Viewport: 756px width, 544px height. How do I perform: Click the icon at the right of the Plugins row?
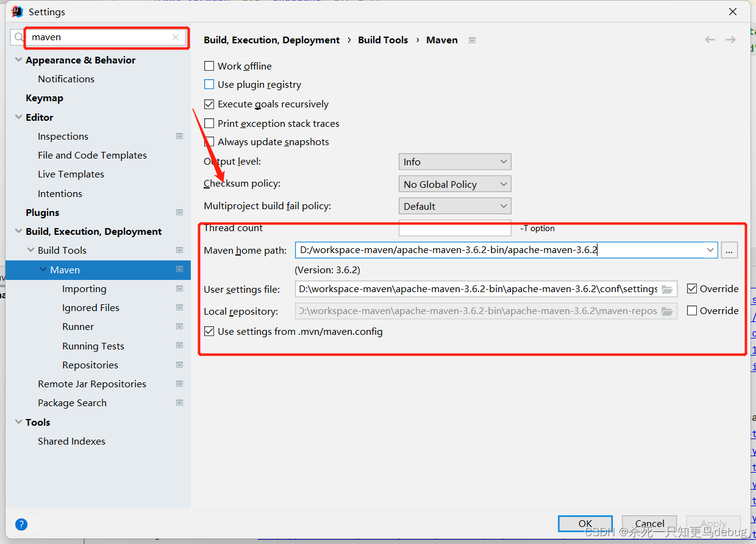[x=179, y=212]
